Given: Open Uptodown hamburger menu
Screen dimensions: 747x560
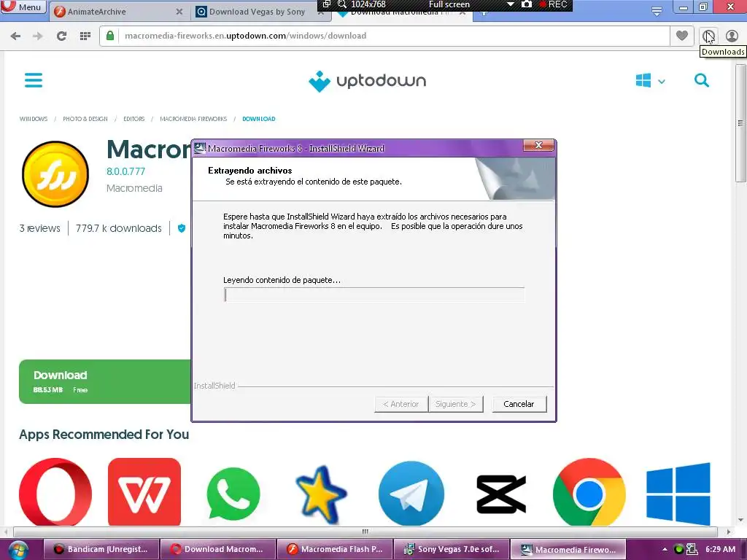Looking at the screenshot, I should (x=34, y=80).
